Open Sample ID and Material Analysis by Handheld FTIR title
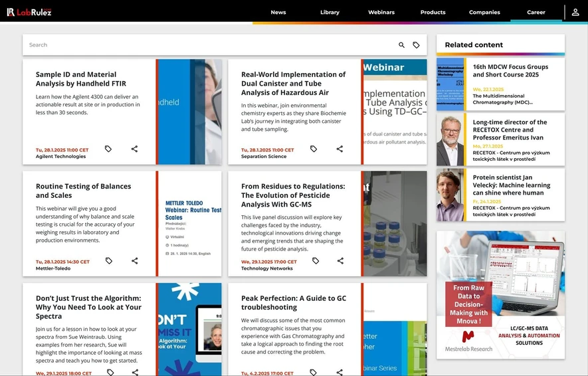This screenshot has width=588, height=376. tap(81, 79)
